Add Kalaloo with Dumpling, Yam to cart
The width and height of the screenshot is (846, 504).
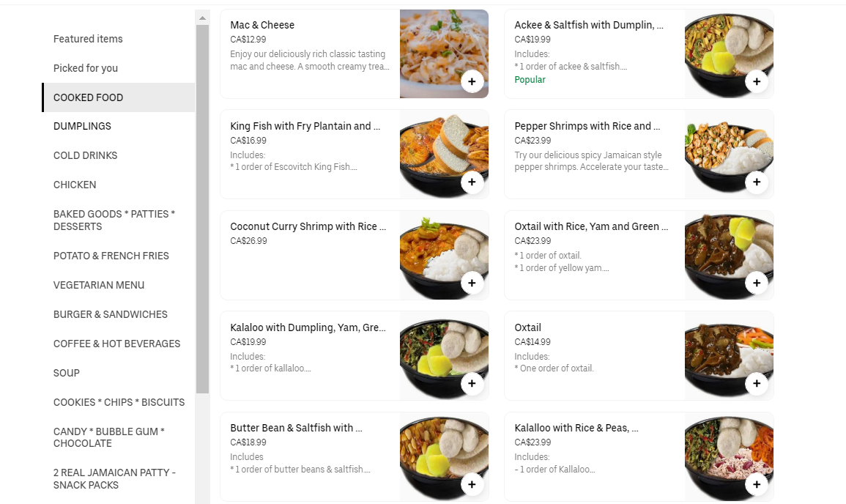click(x=472, y=383)
